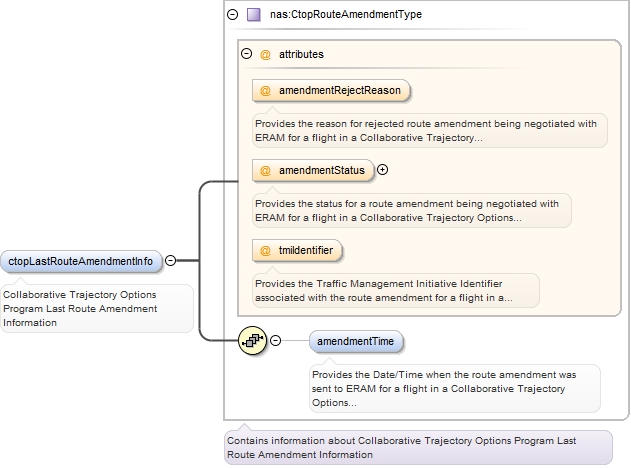
Task: Click the type annotation at the bottom
Action: 418,446
